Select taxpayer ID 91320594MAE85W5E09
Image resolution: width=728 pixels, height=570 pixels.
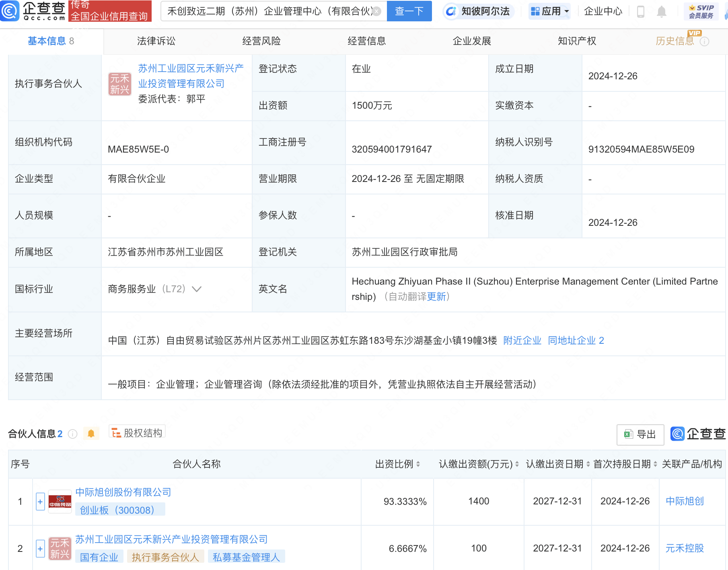(x=641, y=149)
